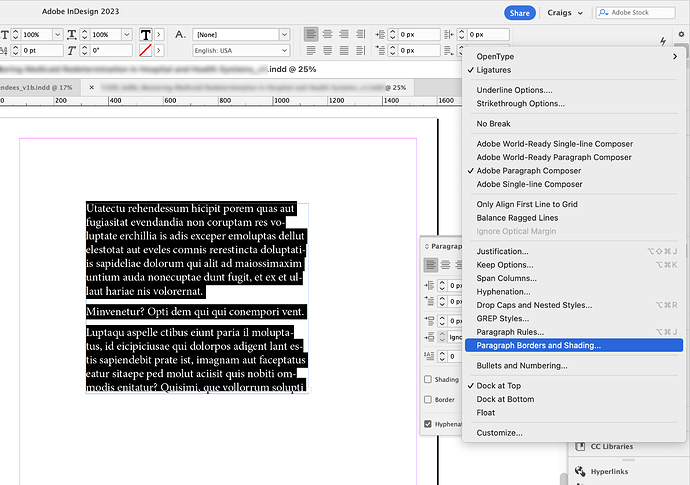
Task: Expand arrow beside the text fill swatch
Action: [x=159, y=34]
